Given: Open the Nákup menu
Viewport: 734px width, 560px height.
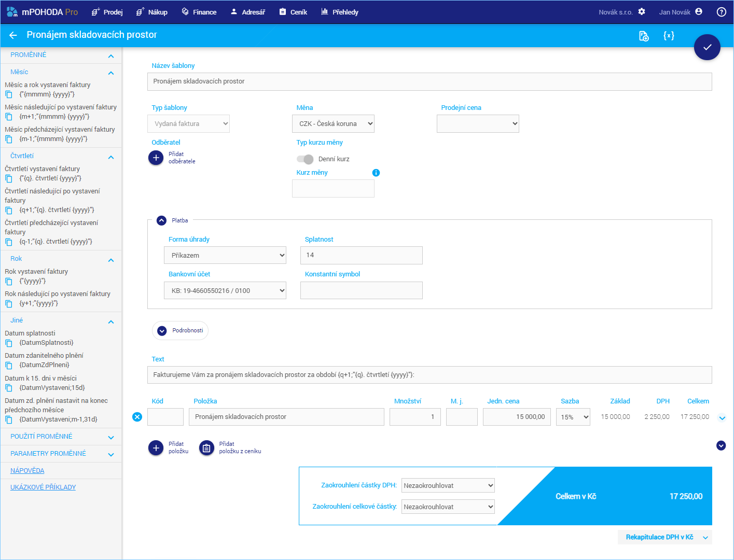Looking at the screenshot, I should (x=151, y=12).
